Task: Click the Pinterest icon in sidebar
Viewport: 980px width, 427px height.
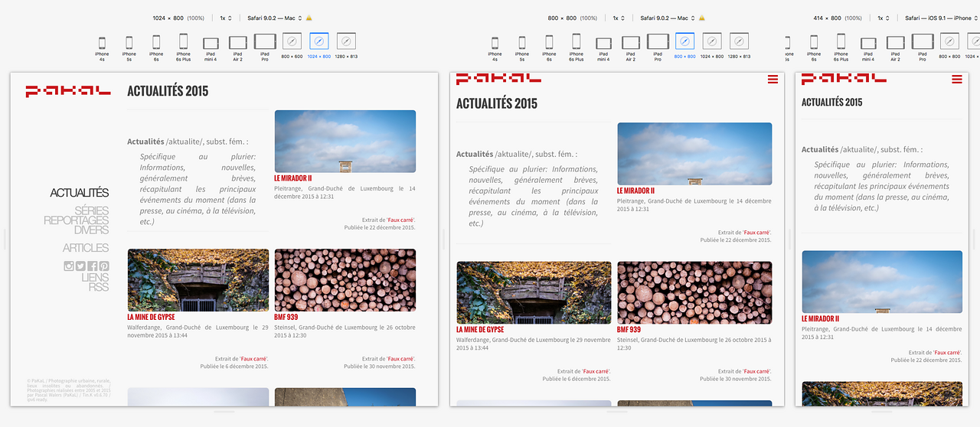Action: (103, 266)
